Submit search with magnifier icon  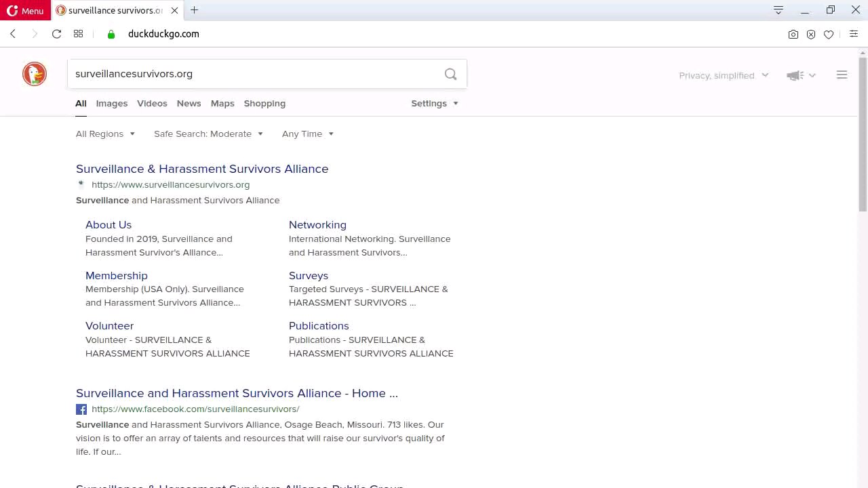[x=451, y=74]
